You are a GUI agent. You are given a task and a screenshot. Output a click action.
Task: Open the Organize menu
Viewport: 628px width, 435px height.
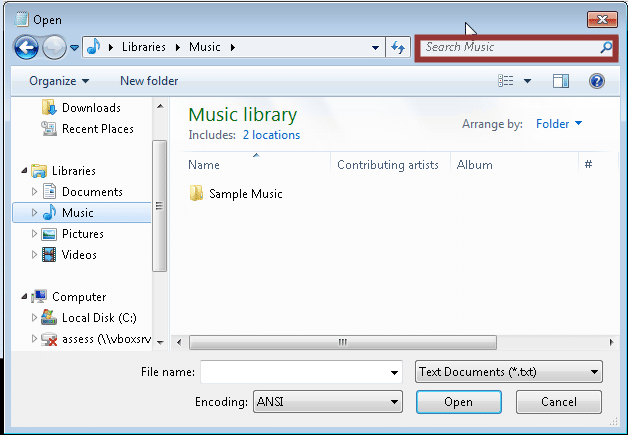click(x=58, y=81)
